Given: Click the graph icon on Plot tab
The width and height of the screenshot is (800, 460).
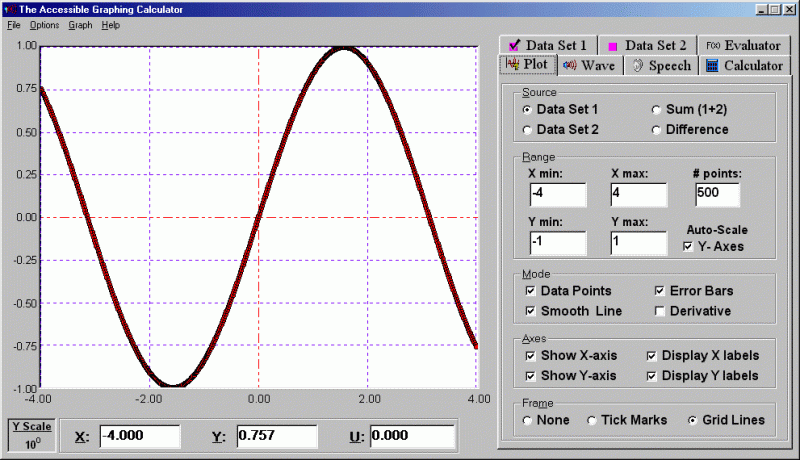Looking at the screenshot, I should (512, 64).
